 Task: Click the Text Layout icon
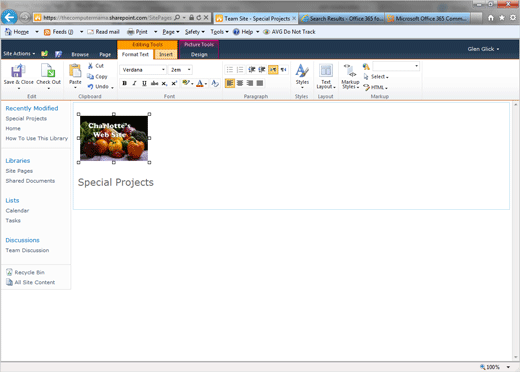[326, 71]
